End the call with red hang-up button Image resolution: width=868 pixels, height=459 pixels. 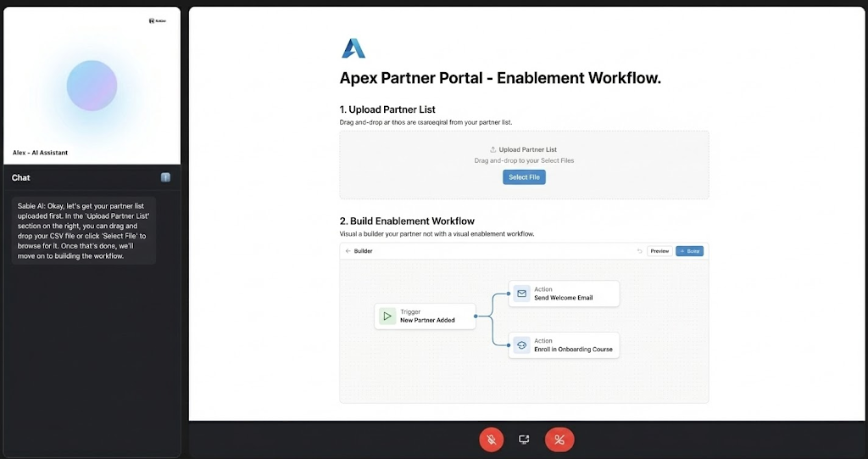(559, 439)
